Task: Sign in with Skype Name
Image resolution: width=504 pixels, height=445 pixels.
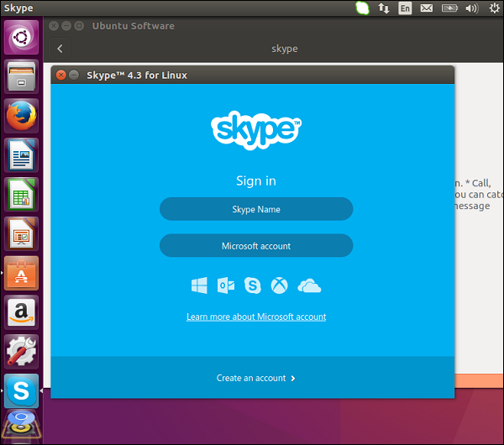Action: coord(256,209)
